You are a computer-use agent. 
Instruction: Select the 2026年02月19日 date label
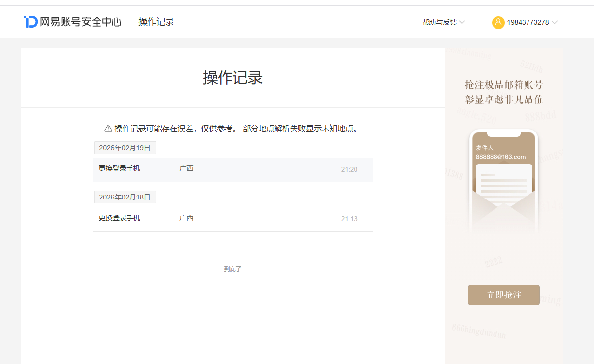125,148
